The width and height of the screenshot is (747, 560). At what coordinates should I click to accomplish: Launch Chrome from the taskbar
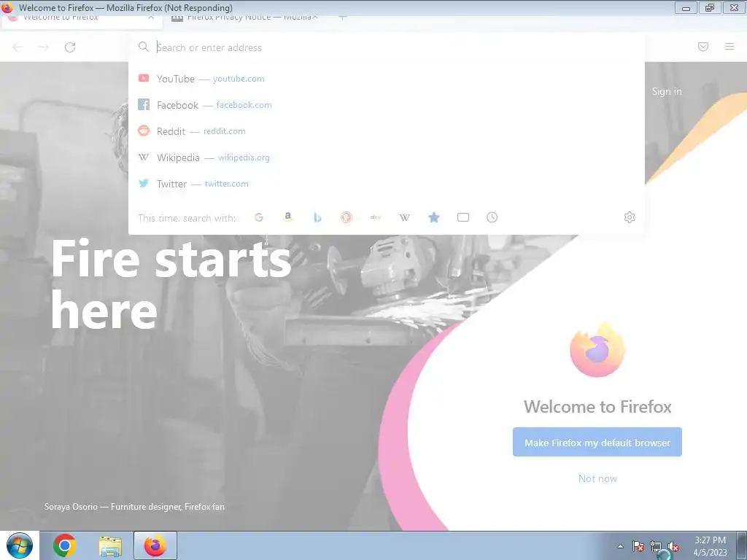tap(65, 545)
